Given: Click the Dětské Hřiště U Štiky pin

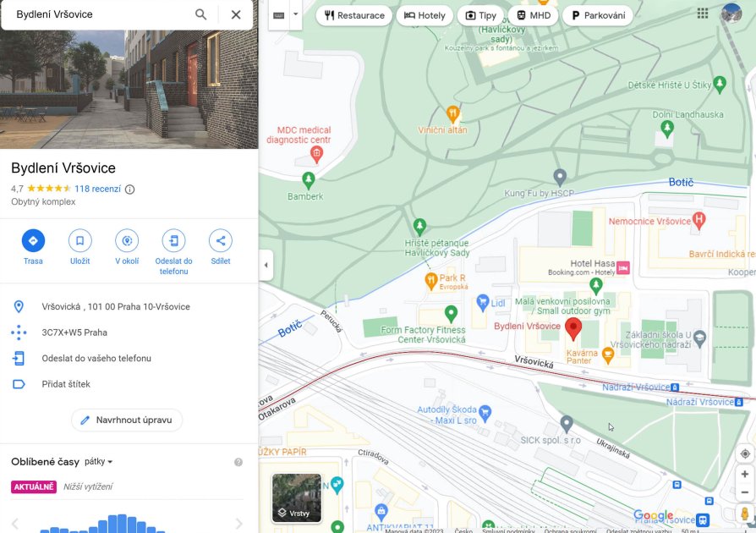Looking at the screenshot, I should (x=720, y=84).
